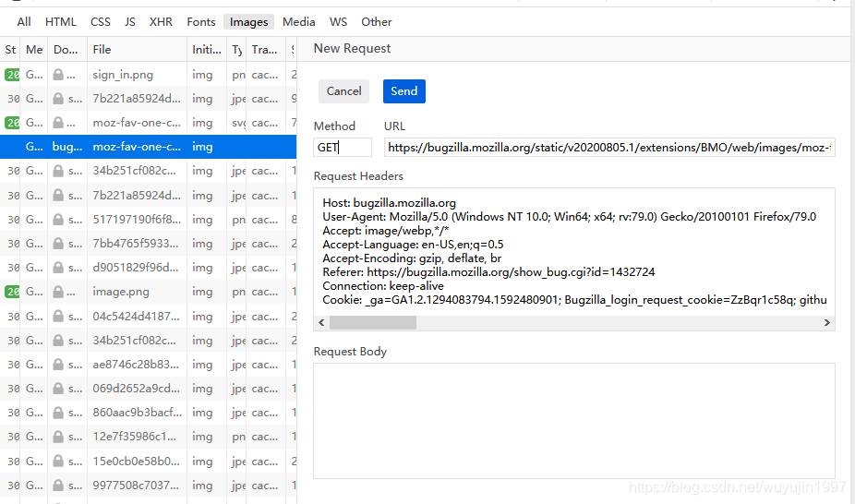The image size is (855, 504).
Task: Sort by the File column header
Action: pyautogui.click(x=137, y=50)
